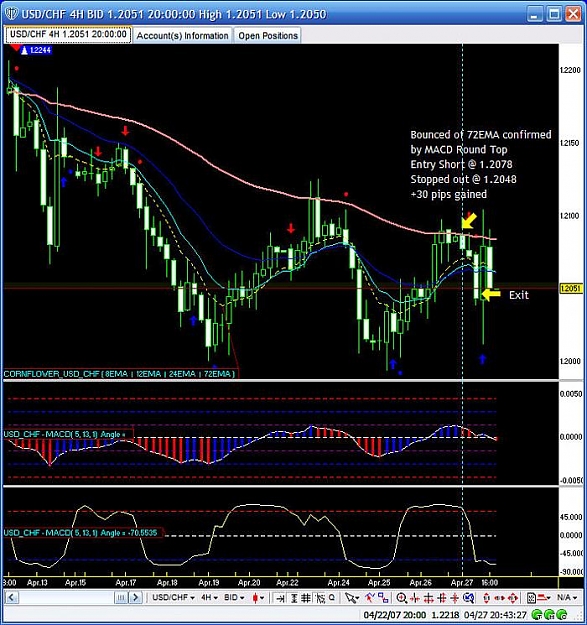Viewport: 587px width, 625px height.
Task: Open the red line style dropdown
Action: pos(544,598)
